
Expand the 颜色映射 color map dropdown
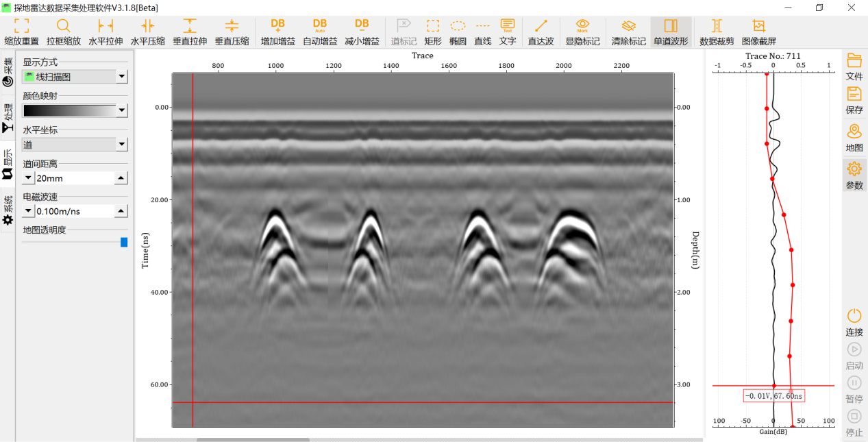coord(121,110)
